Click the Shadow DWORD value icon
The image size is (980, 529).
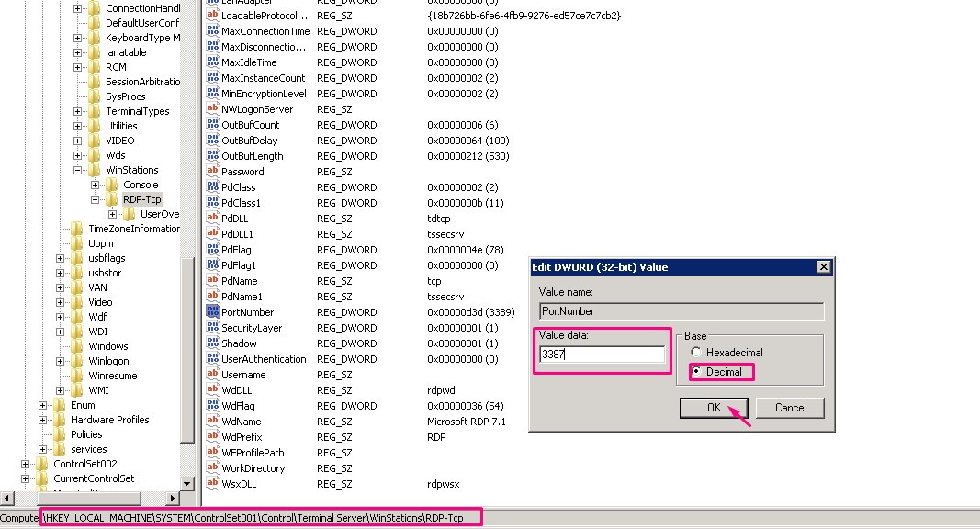pos(212,343)
